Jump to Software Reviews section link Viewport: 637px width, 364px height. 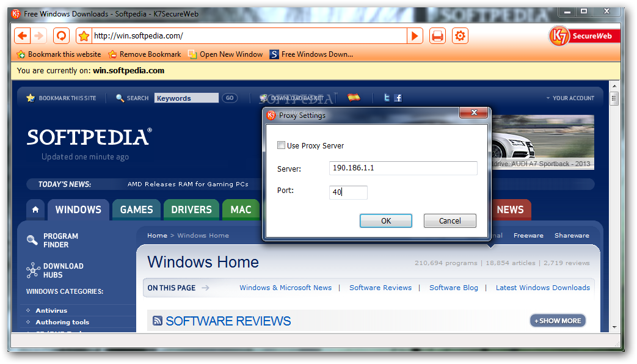coord(380,288)
